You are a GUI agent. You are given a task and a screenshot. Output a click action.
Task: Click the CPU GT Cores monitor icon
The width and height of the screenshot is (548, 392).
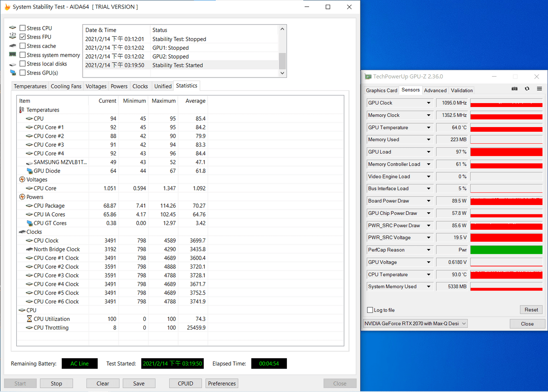pyautogui.click(x=30, y=223)
